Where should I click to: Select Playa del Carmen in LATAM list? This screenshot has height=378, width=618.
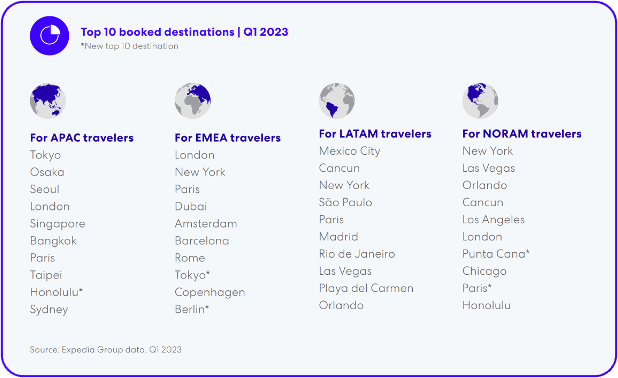(x=367, y=289)
